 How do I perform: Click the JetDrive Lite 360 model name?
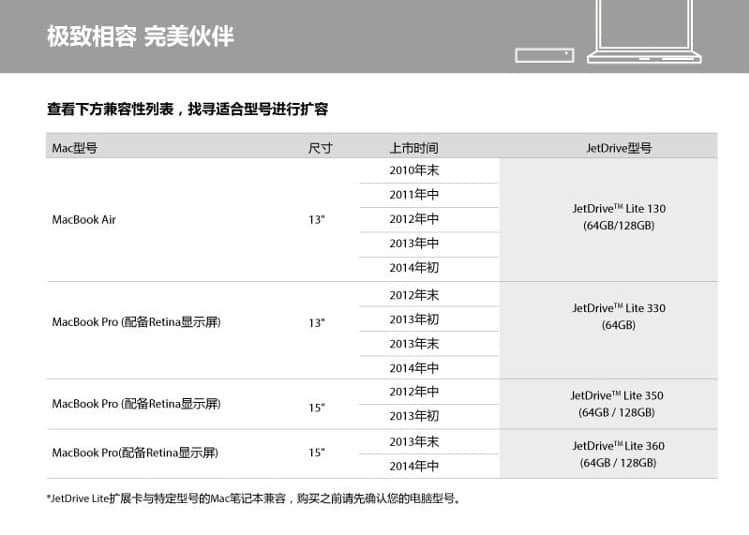click(619, 446)
